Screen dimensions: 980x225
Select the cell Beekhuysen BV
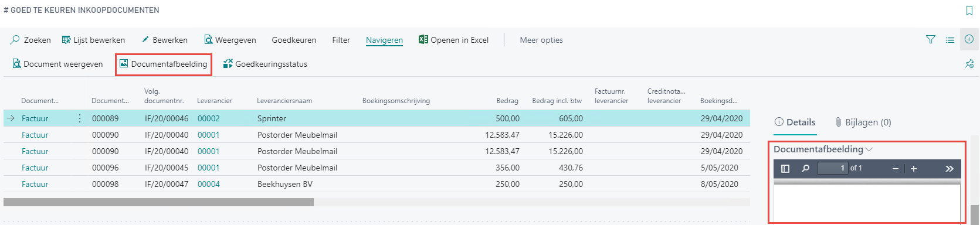(285, 184)
